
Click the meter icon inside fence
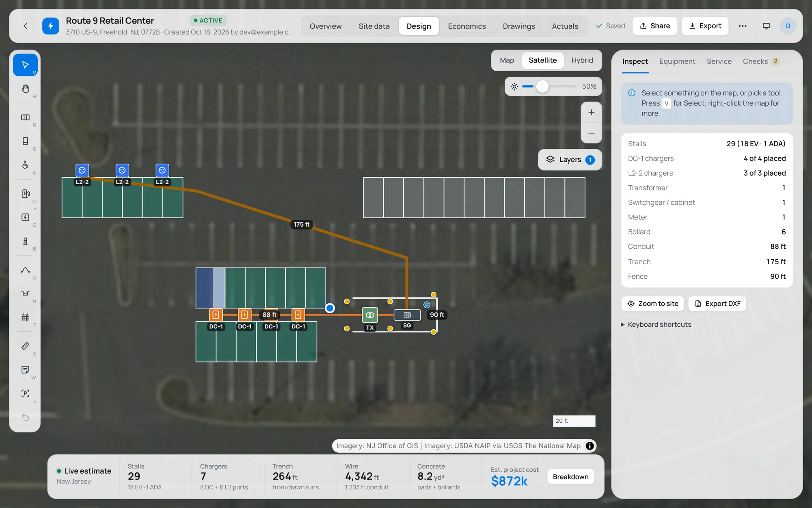427,304
